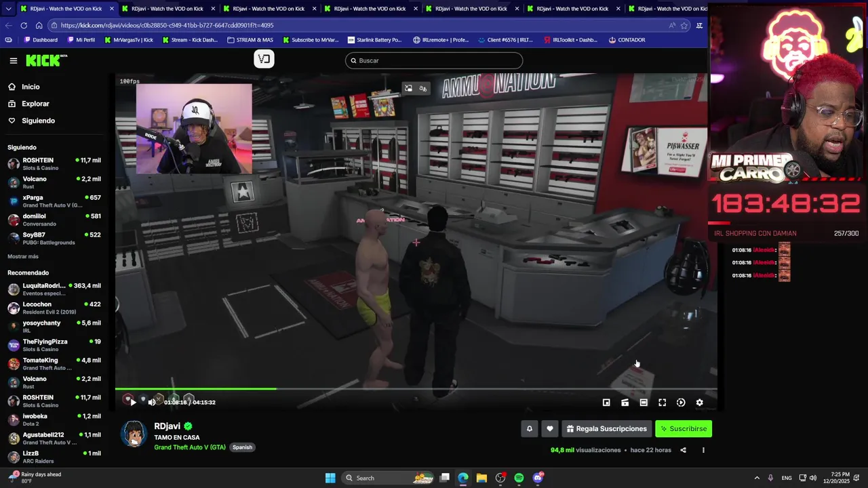Screen dimensions: 868x488
Task: Open the Windows Start menu
Action: coord(330,478)
